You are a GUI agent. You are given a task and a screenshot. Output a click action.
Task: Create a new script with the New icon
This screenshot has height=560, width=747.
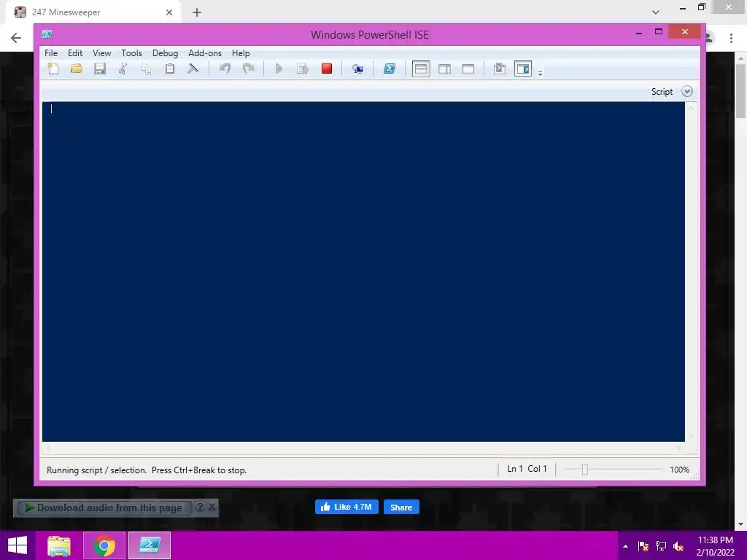tap(53, 69)
